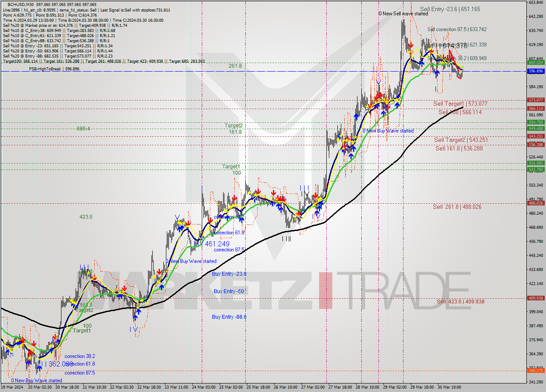Viewport: 546px width, 392px height.
Task: Click the green '261.8' level label
Action: click(x=235, y=66)
